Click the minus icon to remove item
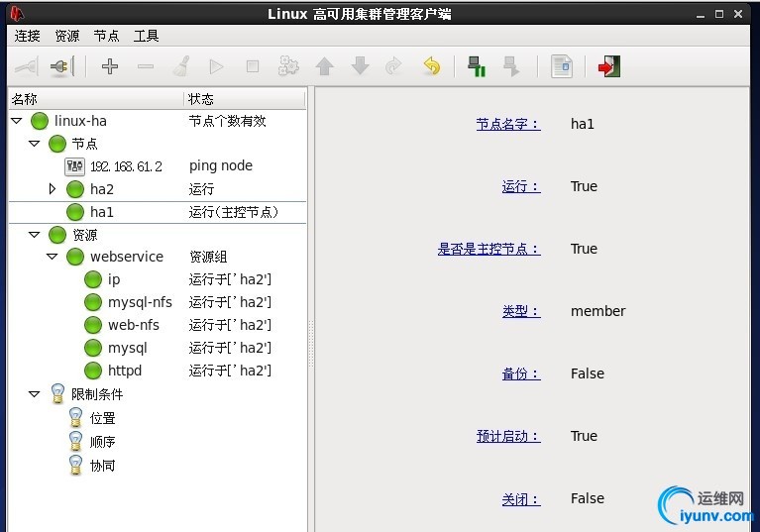 pos(146,66)
